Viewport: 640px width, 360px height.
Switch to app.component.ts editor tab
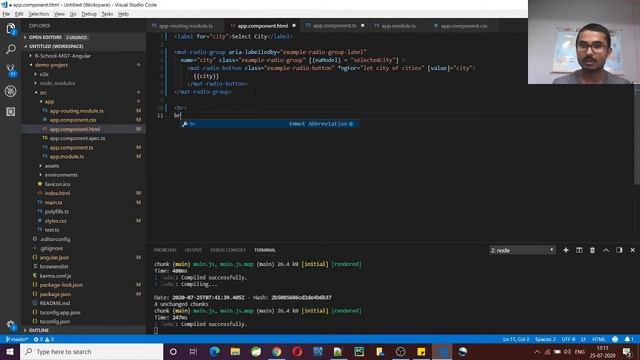tap(335, 26)
